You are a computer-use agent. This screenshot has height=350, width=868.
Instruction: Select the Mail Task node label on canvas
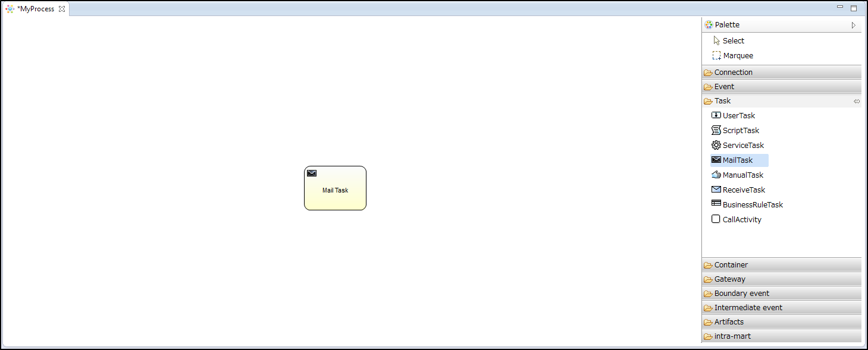[x=335, y=190]
